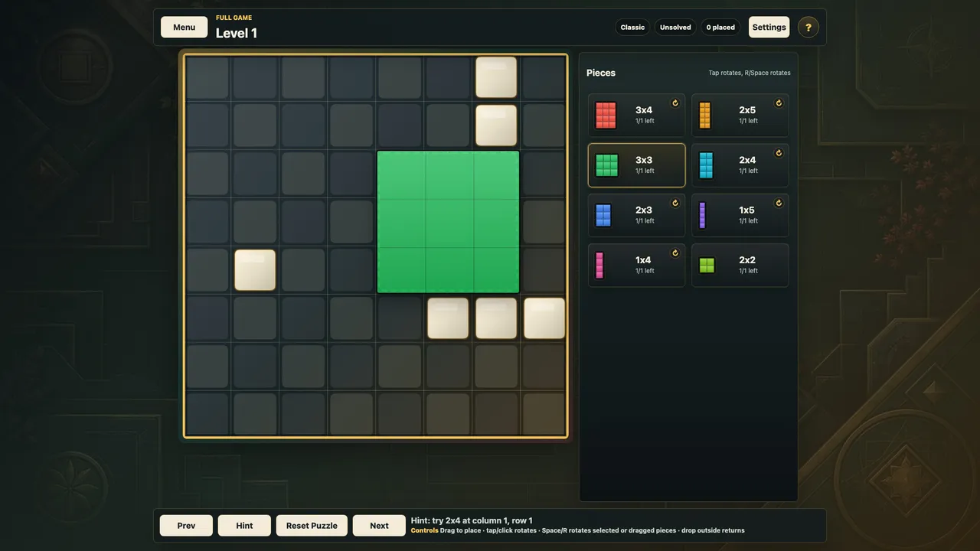Click the Unsolved status pill
980x551 pixels.
[x=675, y=28]
